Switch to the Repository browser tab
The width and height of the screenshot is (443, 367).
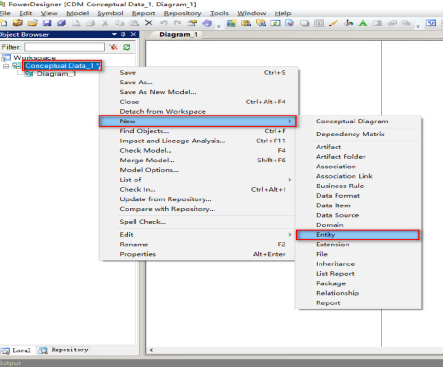tap(64, 350)
